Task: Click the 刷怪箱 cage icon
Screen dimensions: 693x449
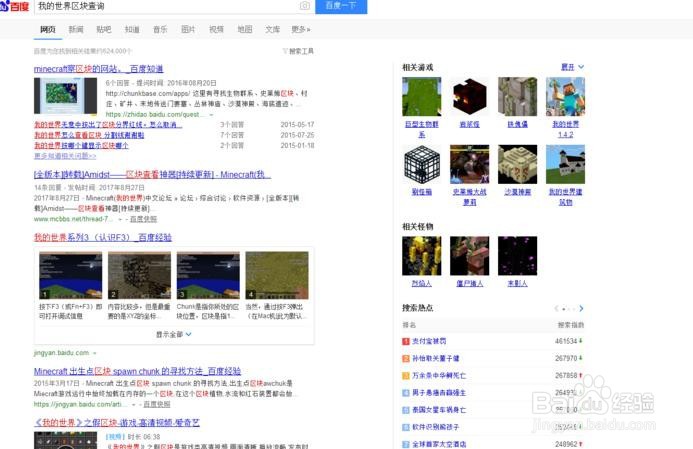Action: 422,164
